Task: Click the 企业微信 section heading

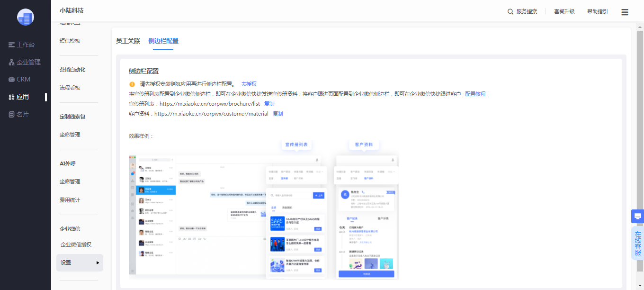Action: pos(70,229)
